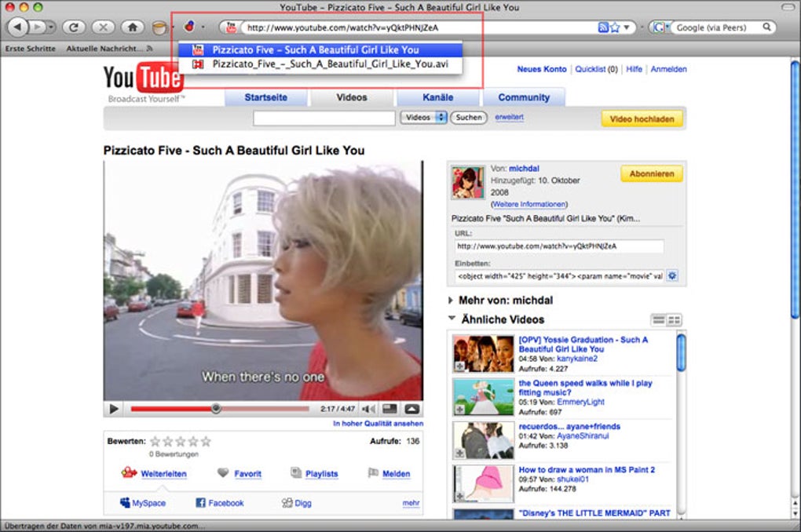Click the red-blue video download toolbar icon
Image resolution: width=801 pixels, height=532 pixels.
(x=189, y=26)
